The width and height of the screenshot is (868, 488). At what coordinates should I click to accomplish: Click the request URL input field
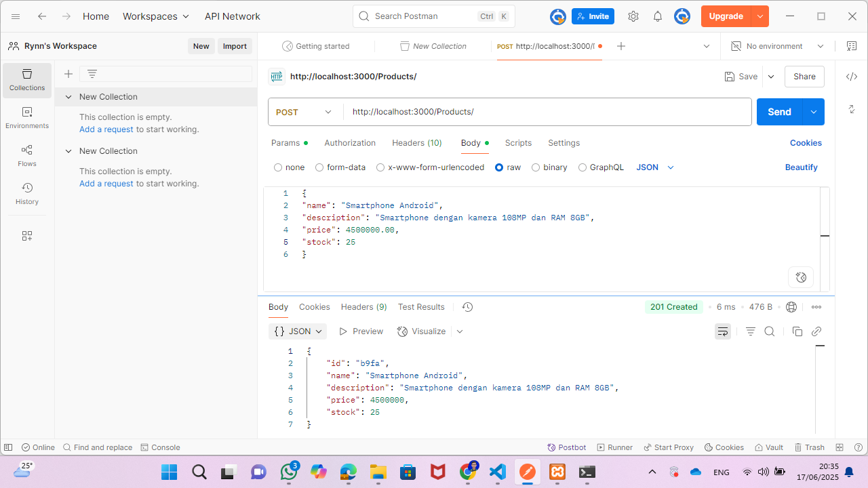pyautogui.click(x=542, y=112)
